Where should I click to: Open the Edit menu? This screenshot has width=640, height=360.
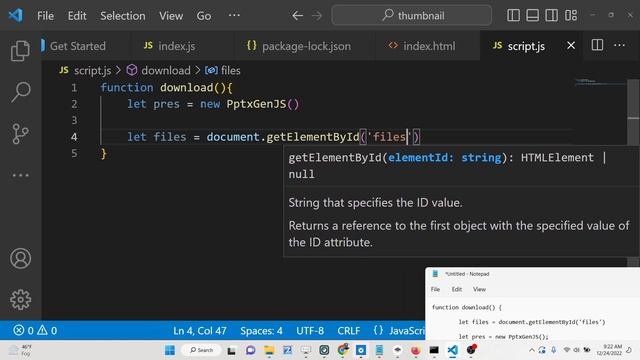pyautogui.click(x=77, y=16)
